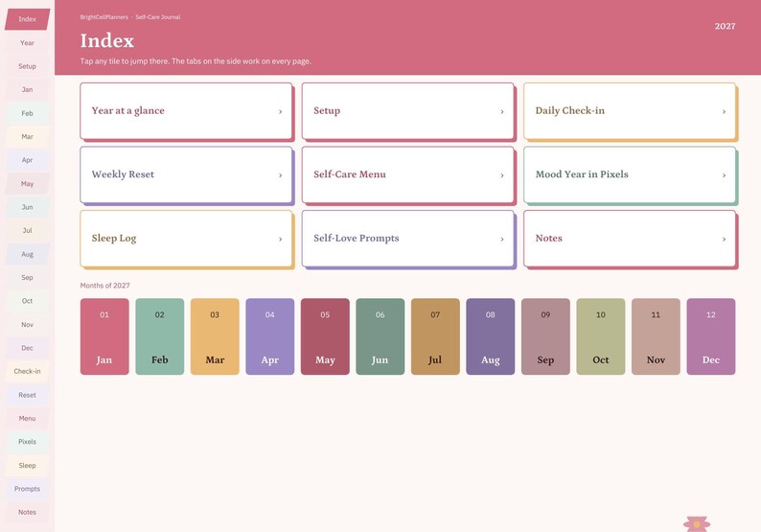Image resolution: width=761 pixels, height=532 pixels.
Task: Jump to the Prompts side tab
Action: click(x=27, y=488)
